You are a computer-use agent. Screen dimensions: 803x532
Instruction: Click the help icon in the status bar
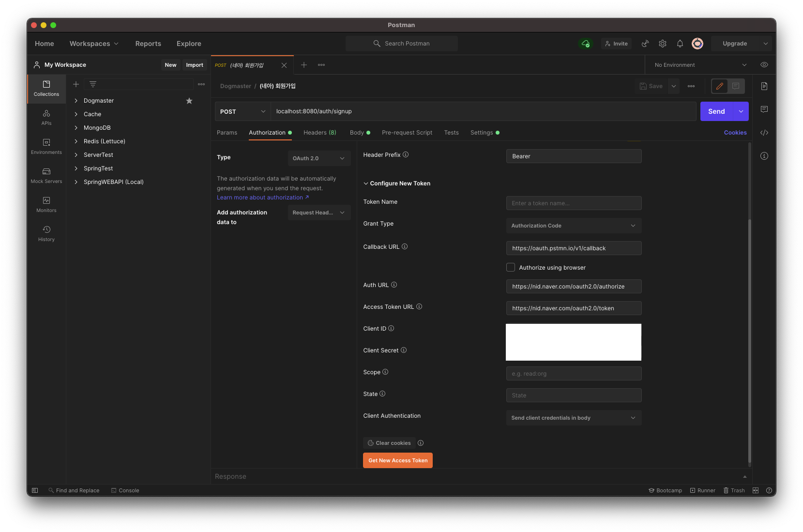769,490
